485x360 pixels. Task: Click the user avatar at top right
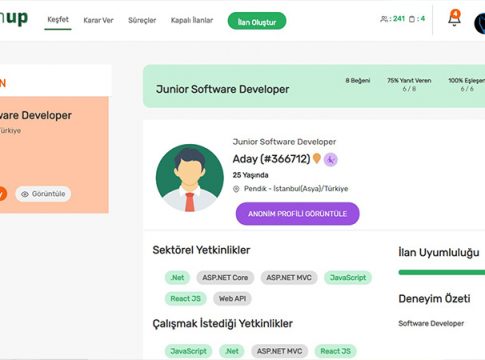[x=480, y=24]
